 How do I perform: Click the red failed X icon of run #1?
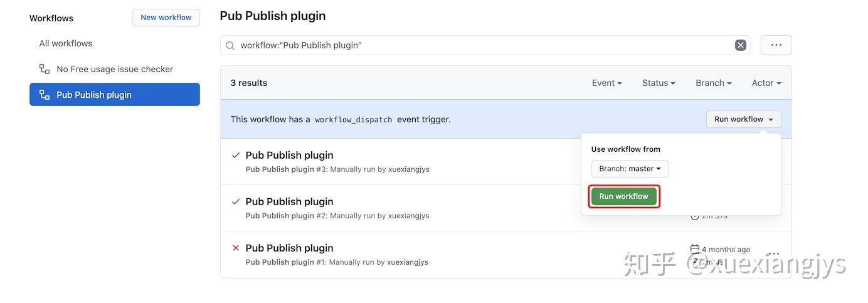coord(236,248)
